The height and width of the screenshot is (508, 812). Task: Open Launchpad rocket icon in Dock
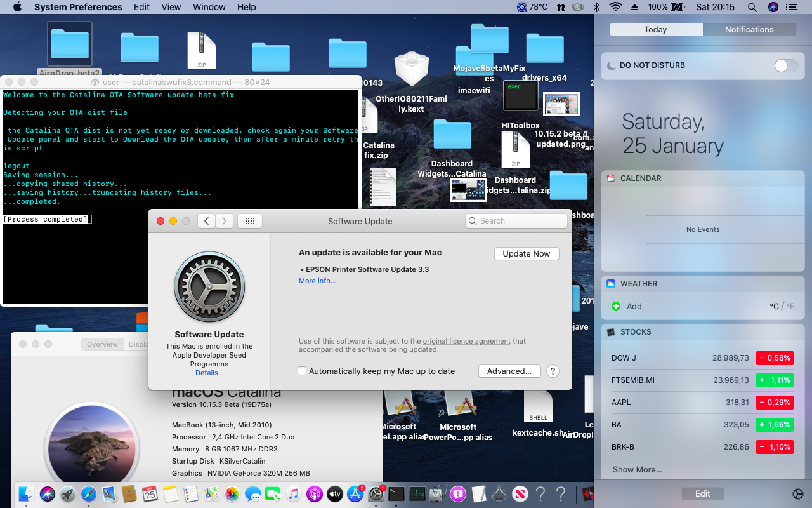click(x=68, y=494)
